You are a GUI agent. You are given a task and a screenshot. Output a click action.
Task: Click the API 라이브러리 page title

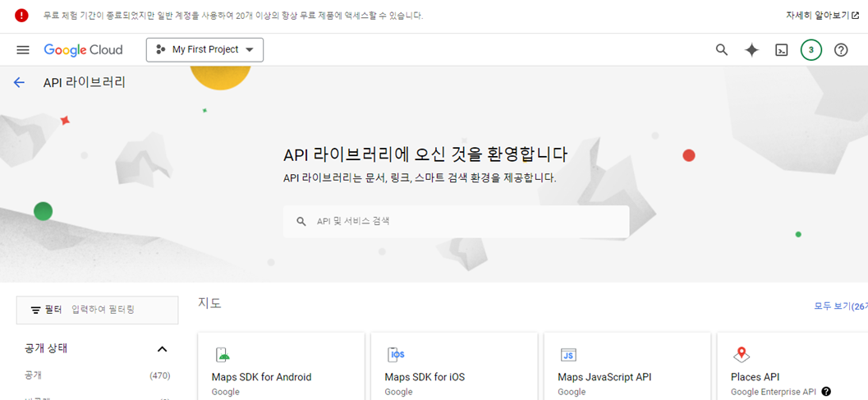(x=85, y=83)
